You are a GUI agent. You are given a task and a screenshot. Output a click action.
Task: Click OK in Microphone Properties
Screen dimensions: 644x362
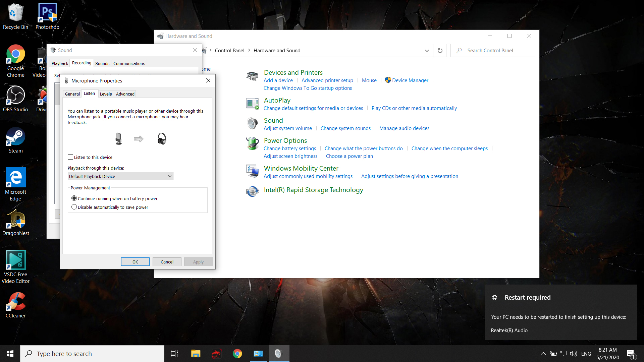click(x=135, y=262)
